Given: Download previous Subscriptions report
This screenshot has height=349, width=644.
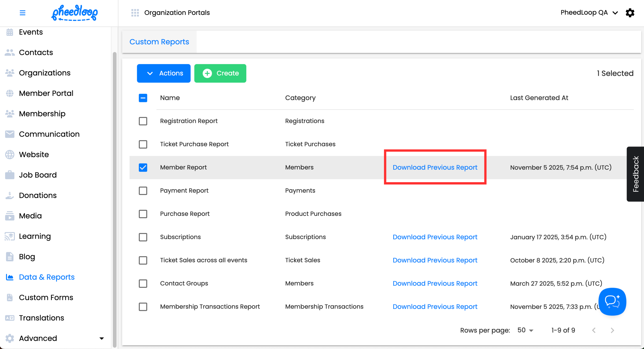Looking at the screenshot, I should (x=435, y=237).
